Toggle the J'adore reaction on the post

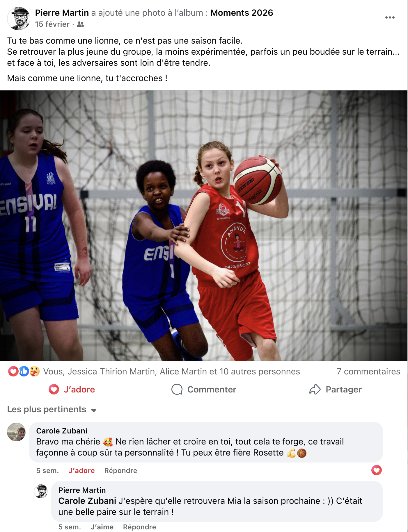[x=72, y=389]
